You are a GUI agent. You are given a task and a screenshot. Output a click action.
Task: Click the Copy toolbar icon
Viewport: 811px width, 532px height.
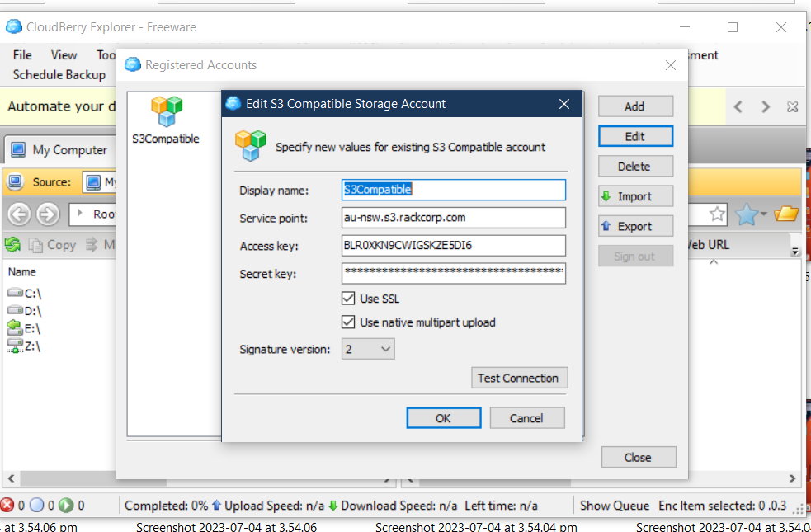(35, 245)
